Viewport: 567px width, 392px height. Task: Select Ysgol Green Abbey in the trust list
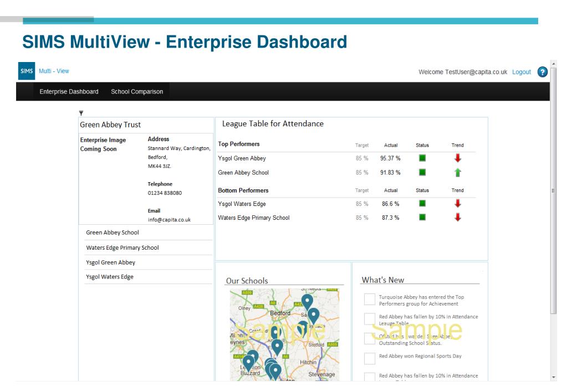click(148, 262)
